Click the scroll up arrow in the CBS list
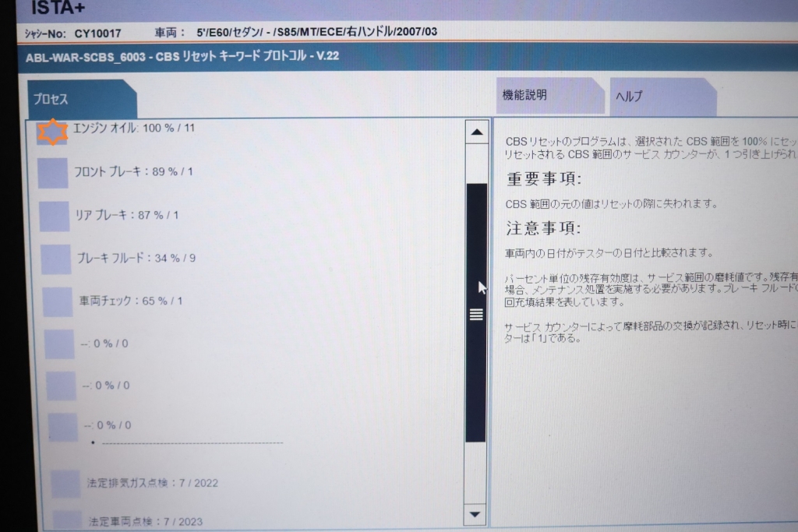This screenshot has width=798, height=532. pos(477,132)
